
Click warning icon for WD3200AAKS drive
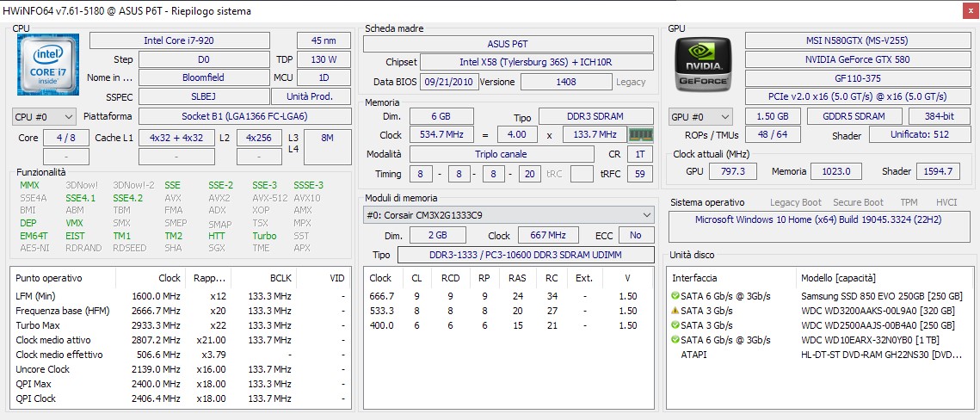point(675,311)
